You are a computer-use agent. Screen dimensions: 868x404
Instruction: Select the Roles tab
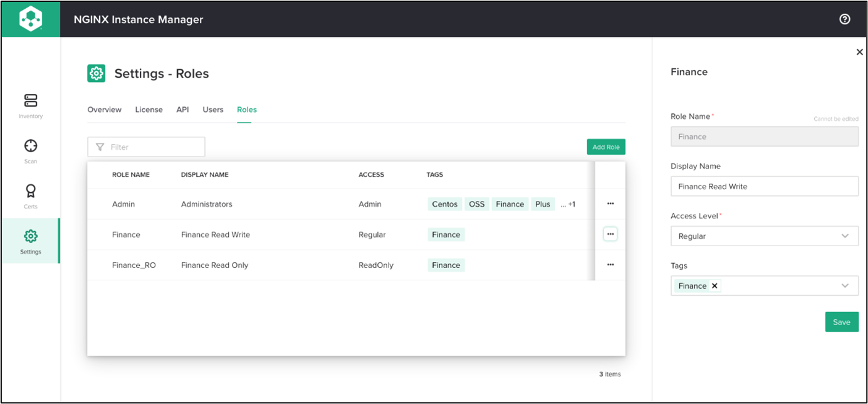247,110
